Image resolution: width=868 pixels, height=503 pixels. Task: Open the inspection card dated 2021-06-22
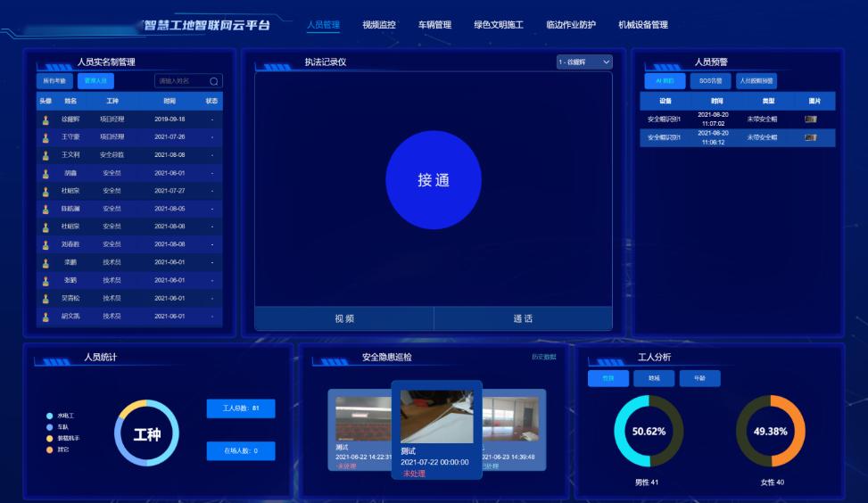360,430
